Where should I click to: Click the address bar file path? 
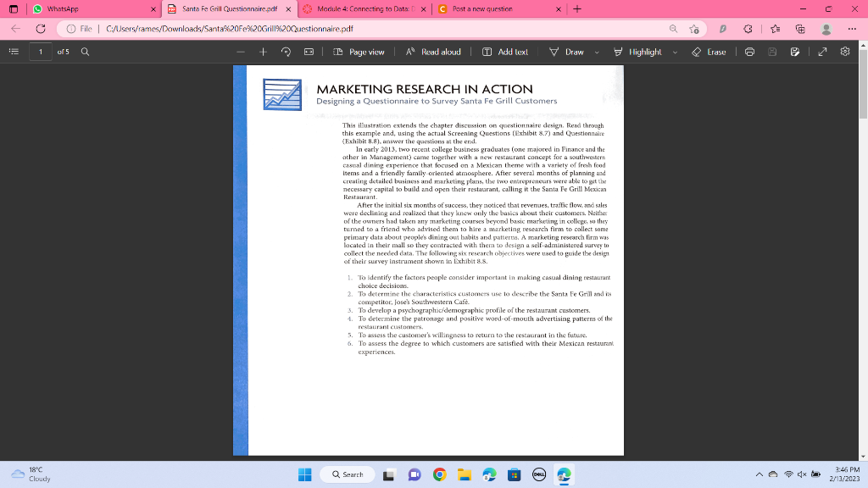click(229, 29)
